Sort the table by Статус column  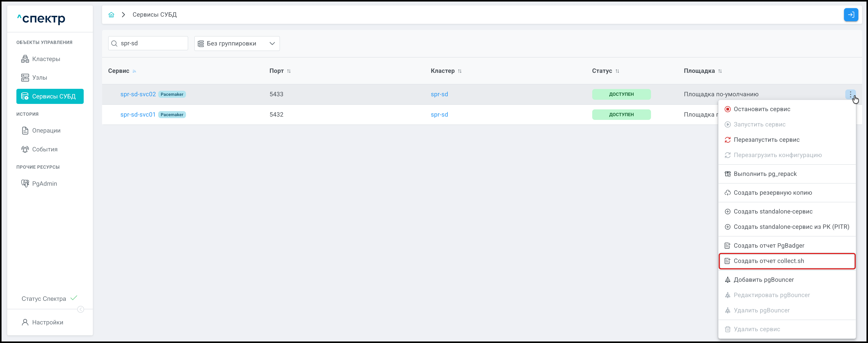(617, 71)
